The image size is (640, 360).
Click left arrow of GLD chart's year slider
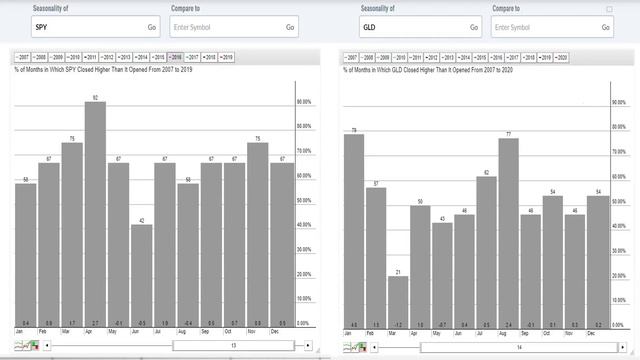pyautogui.click(x=374, y=347)
